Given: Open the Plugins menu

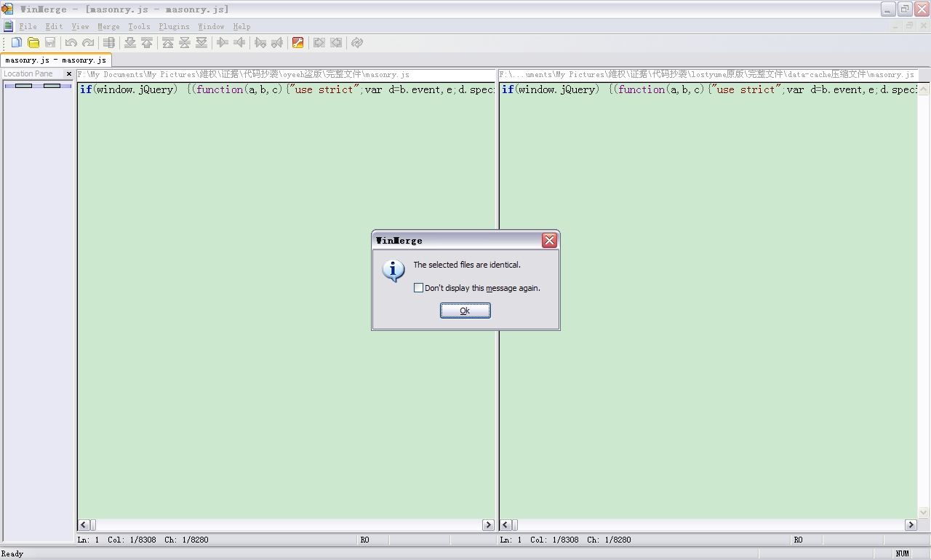Looking at the screenshot, I should click(175, 27).
